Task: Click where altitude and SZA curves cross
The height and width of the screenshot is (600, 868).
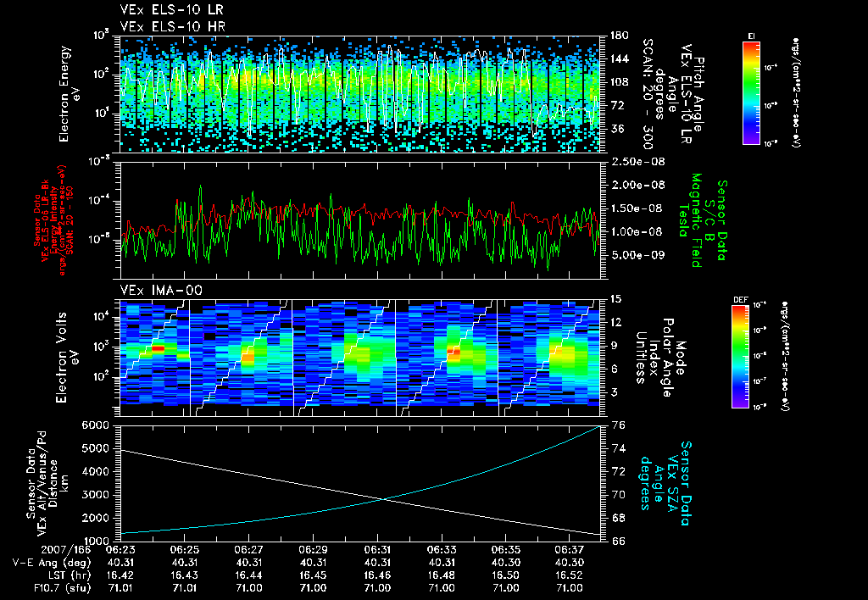Action: [x=383, y=499]
